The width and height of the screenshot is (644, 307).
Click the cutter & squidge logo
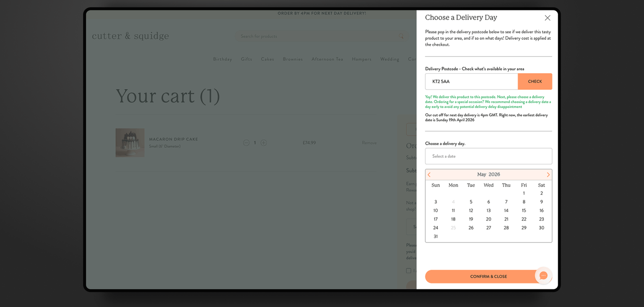pyautogui.click(x=130, y=36)
